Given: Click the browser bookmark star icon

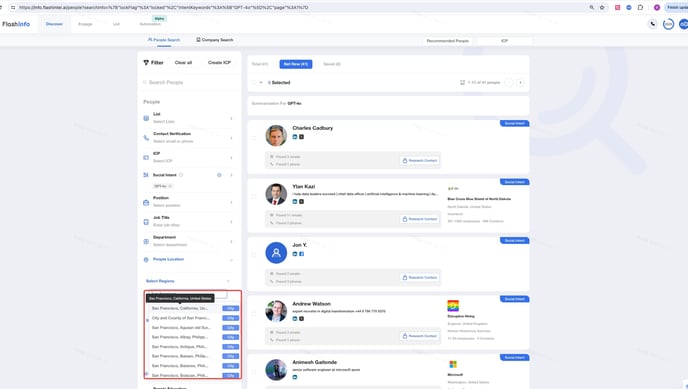Looking at the screenshot, I should tap(602, 7).
